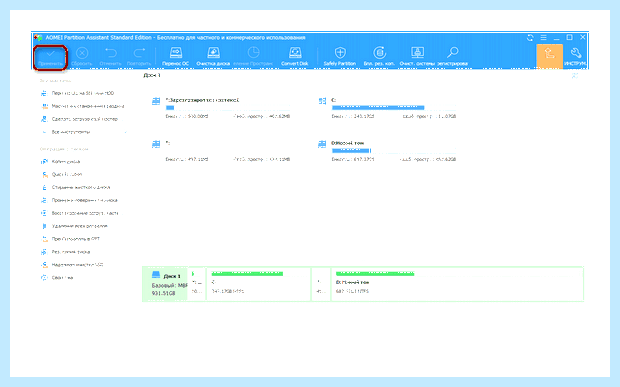
Task: Toggle the view mode icon beside Диск 1 header
Action: click(x=575, y=76)
